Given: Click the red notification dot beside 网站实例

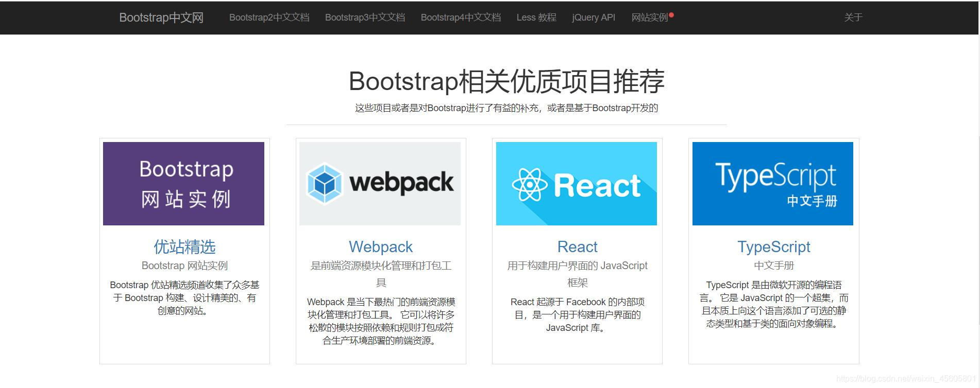Looking at the screenshot, I should [x=671, y=15].
